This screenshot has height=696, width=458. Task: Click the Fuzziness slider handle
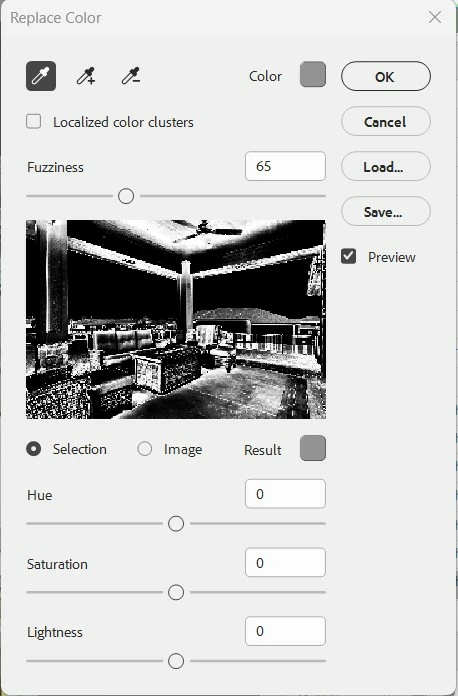click(x=126, y=196)
